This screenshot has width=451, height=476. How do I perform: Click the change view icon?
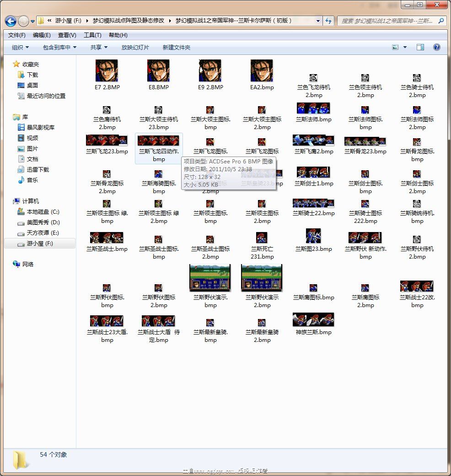point(395,47)
